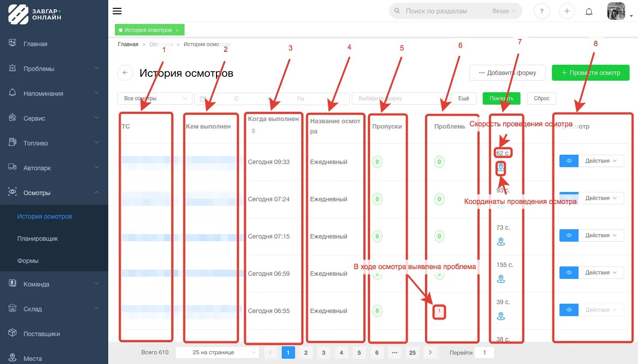Click the back arrow beside История осмотров

tap(125, 73)
